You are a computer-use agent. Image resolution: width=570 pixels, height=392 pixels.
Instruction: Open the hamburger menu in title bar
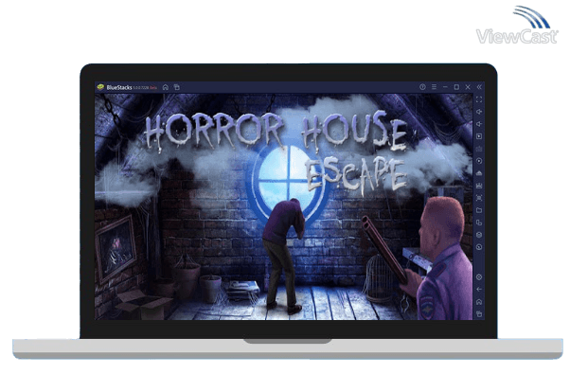[x=434, y=87]
